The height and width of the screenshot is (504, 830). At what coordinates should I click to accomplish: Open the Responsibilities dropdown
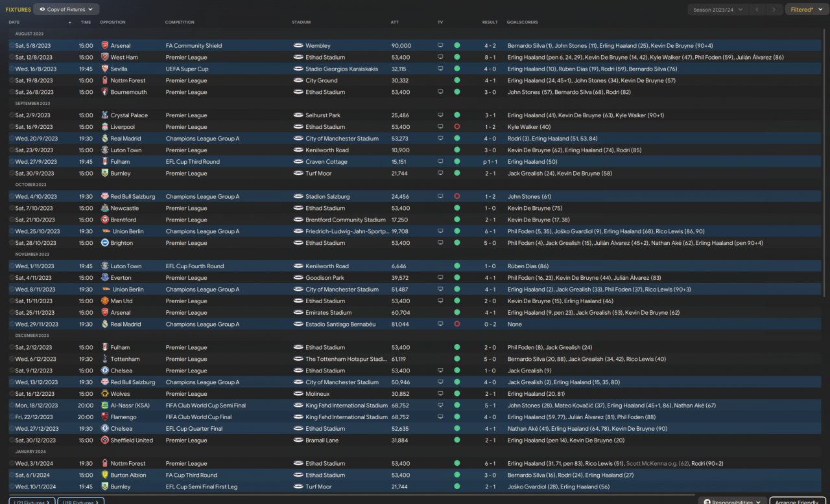(732, 502)
